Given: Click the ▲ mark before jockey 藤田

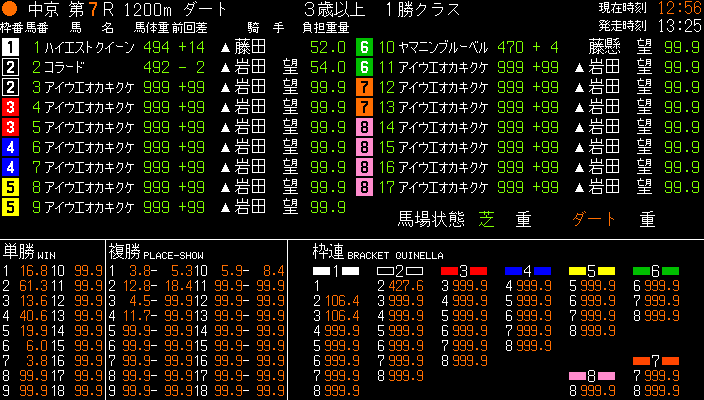Looking at the screenshot, I should coord(225,47).
